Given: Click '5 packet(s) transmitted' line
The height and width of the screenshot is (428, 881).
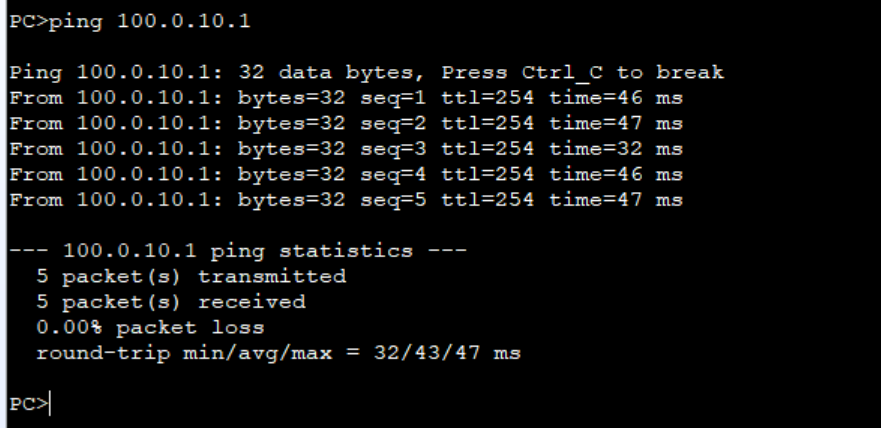Looking at the screenshot, I should [191, 277].
